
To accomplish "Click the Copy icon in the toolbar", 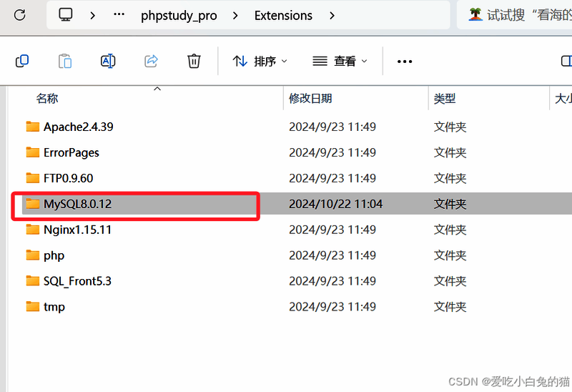I will [22, 61].
